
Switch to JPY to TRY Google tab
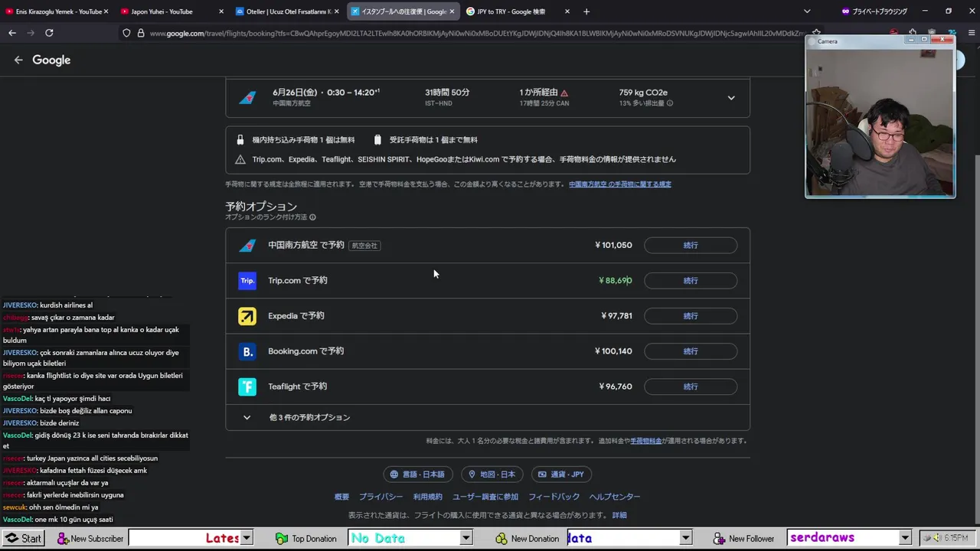click(x=516, y=11)
